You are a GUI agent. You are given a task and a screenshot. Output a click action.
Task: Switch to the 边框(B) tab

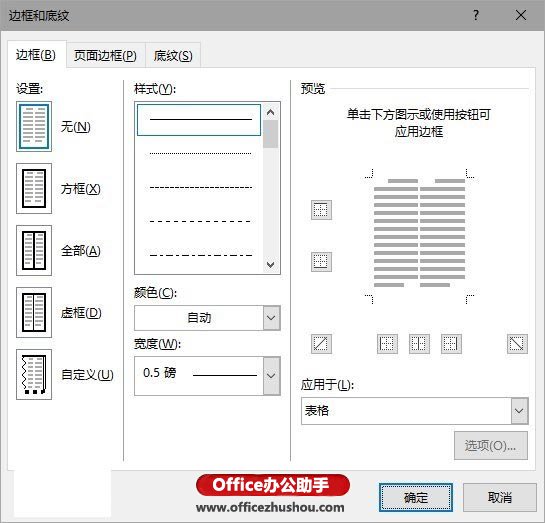click(x=36, y=55)
